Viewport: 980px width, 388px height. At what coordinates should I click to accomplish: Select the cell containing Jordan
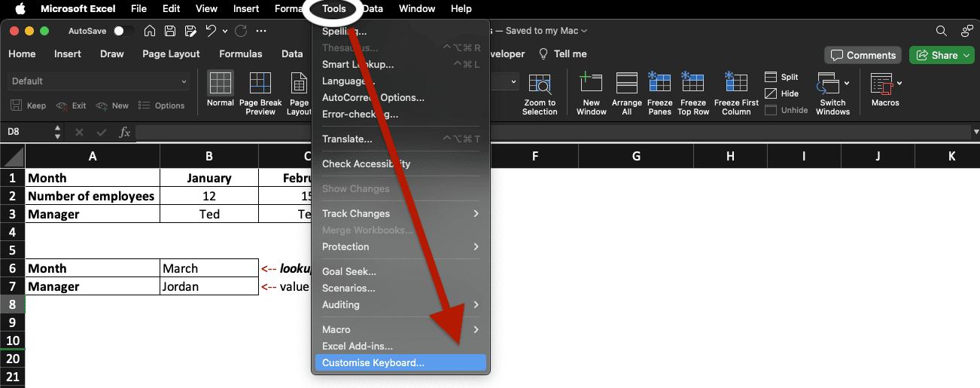[209, 286]
